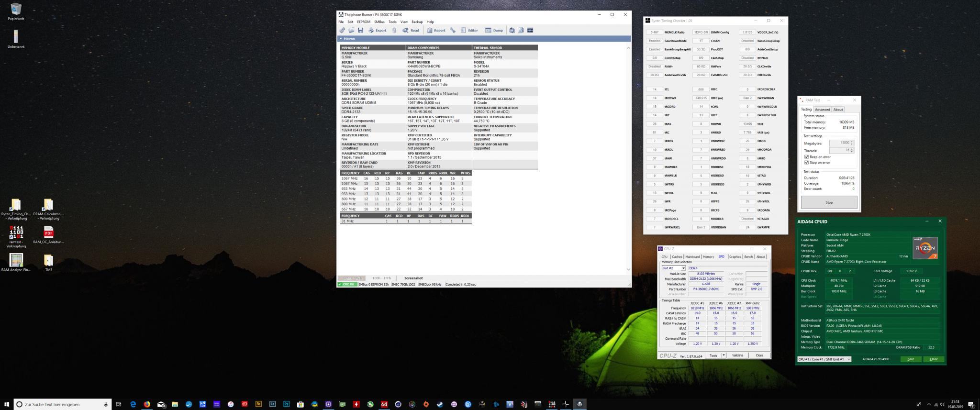Click the Close button in AIDA64 CPUID
The height and width of the screenshot is (410, 980).
pyautogui.click(x=934, y=359)
